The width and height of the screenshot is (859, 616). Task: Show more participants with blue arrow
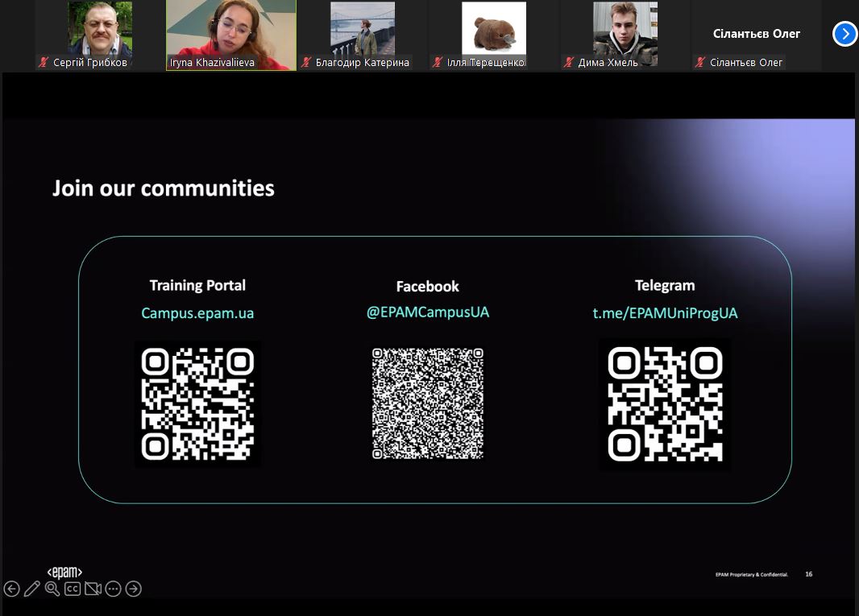[x=844, y=34]
